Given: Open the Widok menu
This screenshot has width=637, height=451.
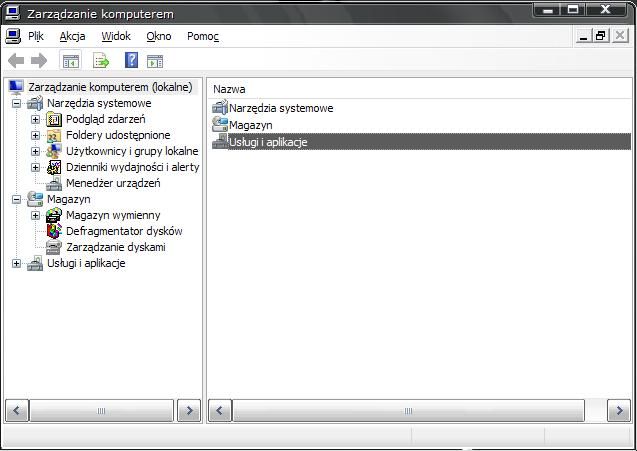Looking at the screenshot, I should 116,36.
